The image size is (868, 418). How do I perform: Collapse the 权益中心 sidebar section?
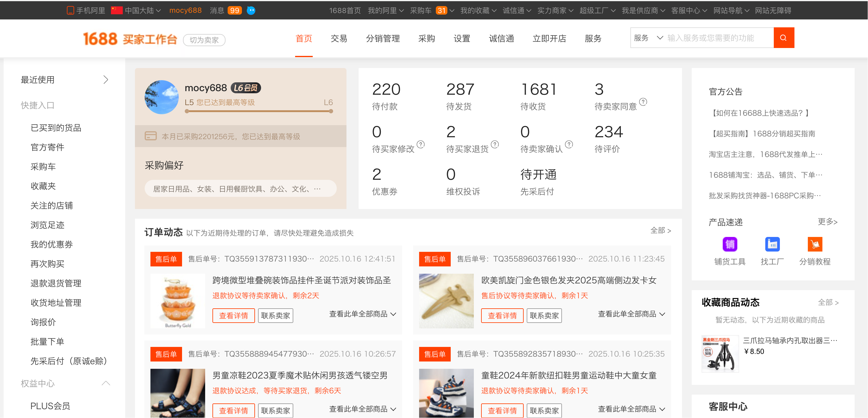click(x=106, y=383)
